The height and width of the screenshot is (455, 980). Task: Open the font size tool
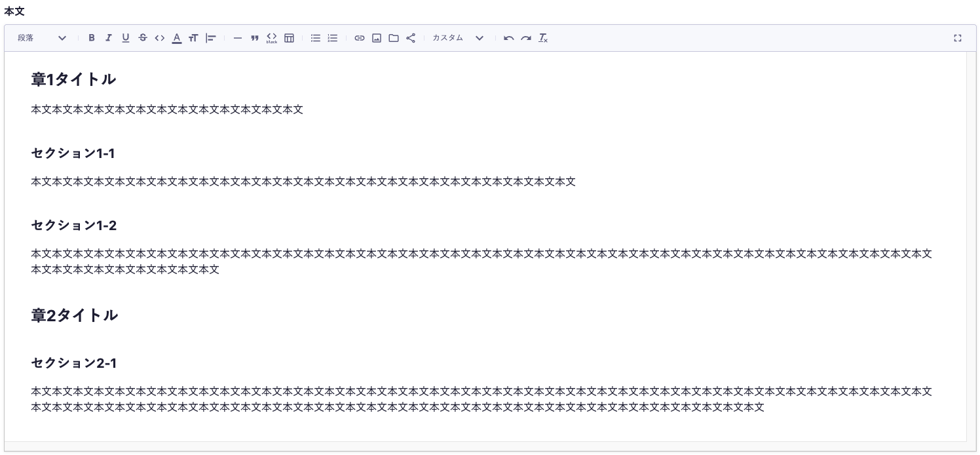click(x=193, y=38)
